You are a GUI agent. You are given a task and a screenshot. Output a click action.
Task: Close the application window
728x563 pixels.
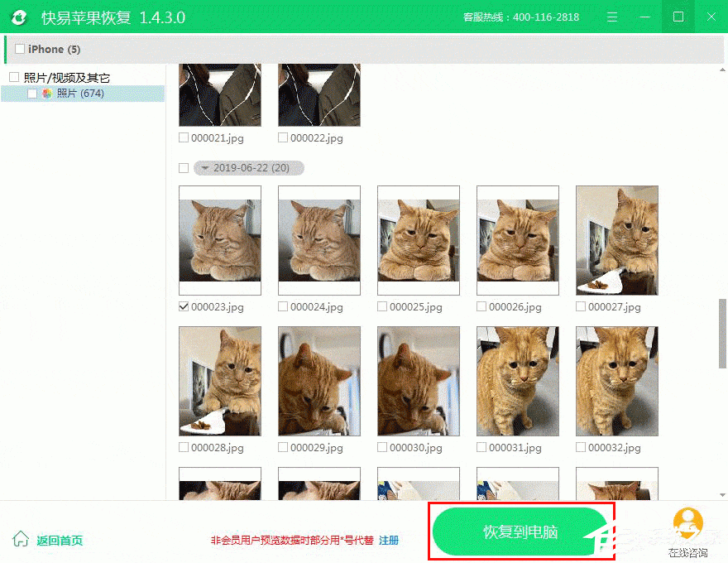click(711, 17)
